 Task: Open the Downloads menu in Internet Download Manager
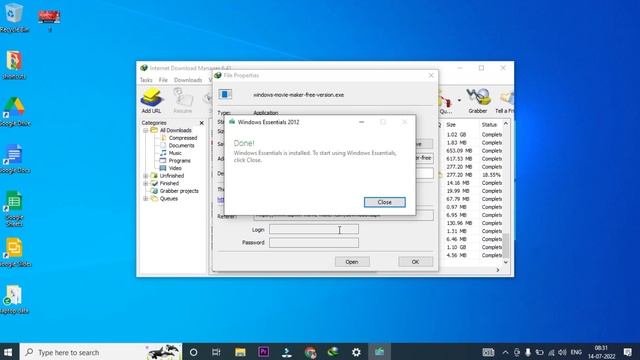(188, 80)
